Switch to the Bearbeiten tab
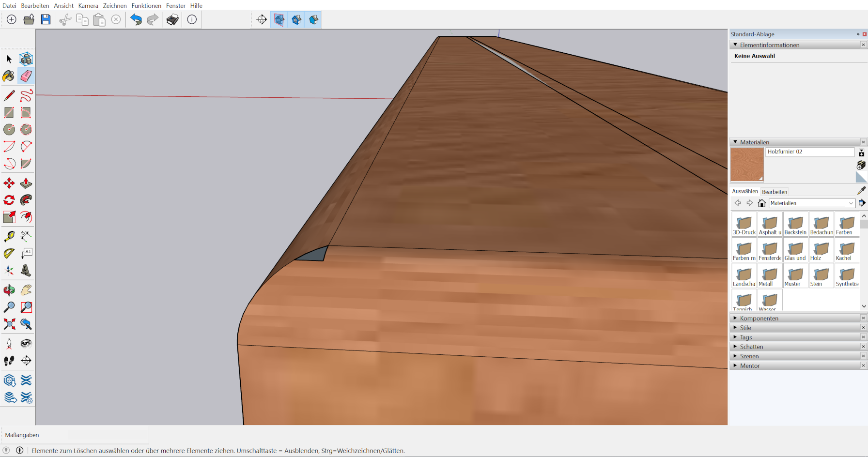The image size is (868, 457). (x=775, y=192)
